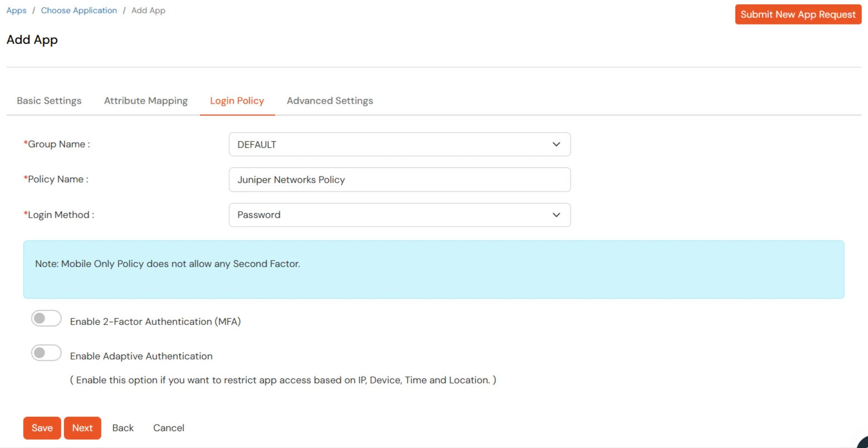Click the Mobile Only Policy note box
Viewport: 868px width, 448px height.
[x=433, y=269]
